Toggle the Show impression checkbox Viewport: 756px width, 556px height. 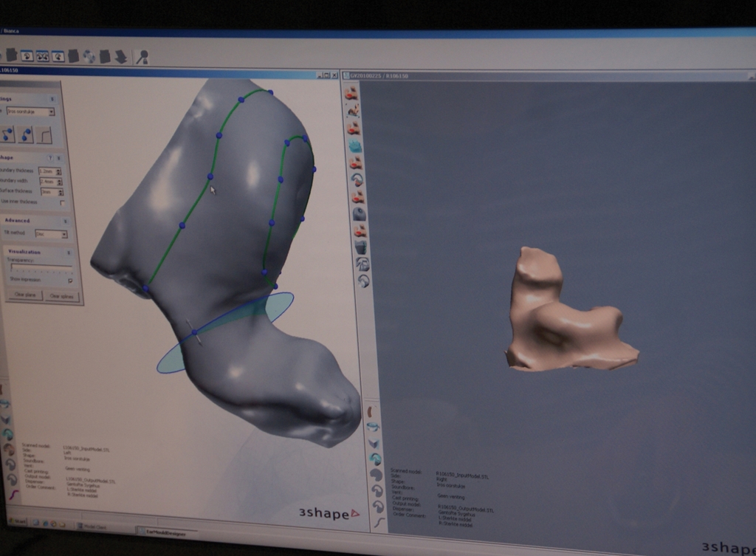coord(70,281)
